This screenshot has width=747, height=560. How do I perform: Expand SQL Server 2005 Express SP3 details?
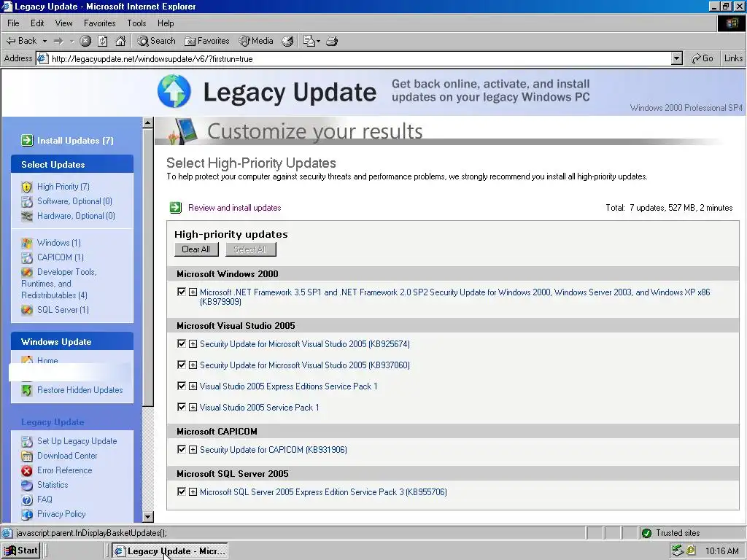(193, 492)
